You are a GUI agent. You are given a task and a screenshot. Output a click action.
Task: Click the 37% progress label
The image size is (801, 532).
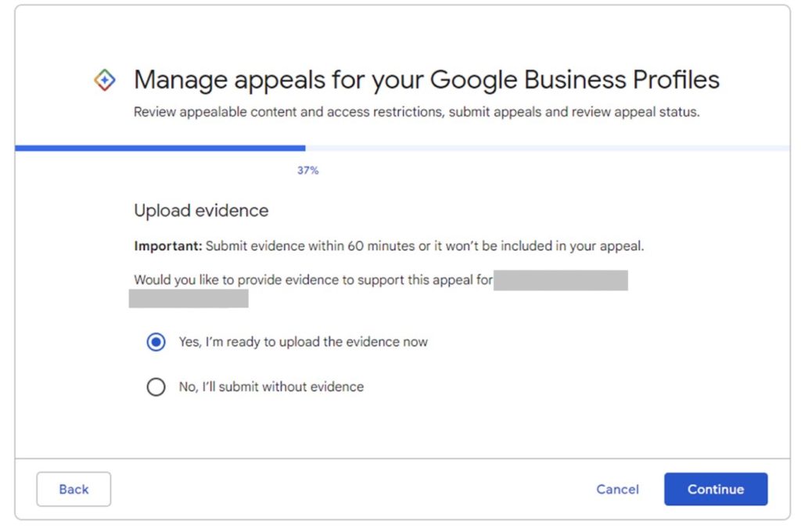click(307, 171)
